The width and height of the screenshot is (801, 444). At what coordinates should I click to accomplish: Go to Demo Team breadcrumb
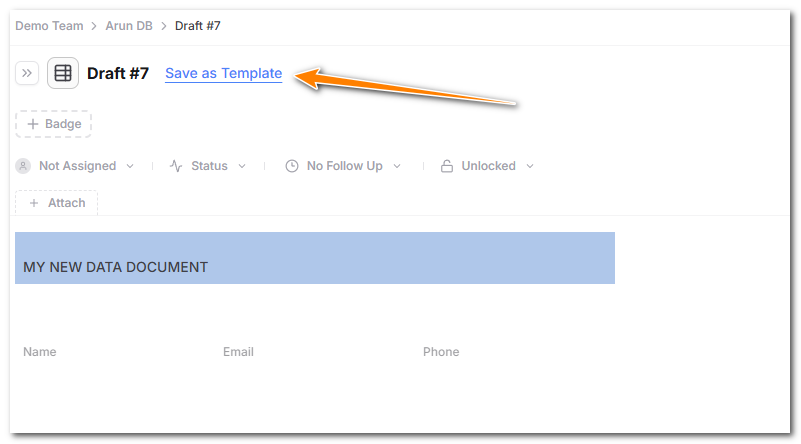pos(49,26)
